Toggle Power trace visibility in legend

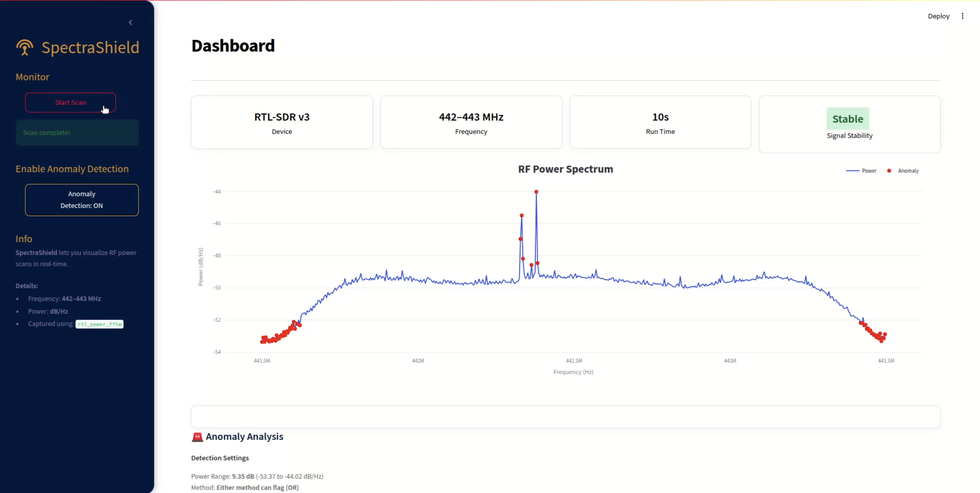coord(869,171)
